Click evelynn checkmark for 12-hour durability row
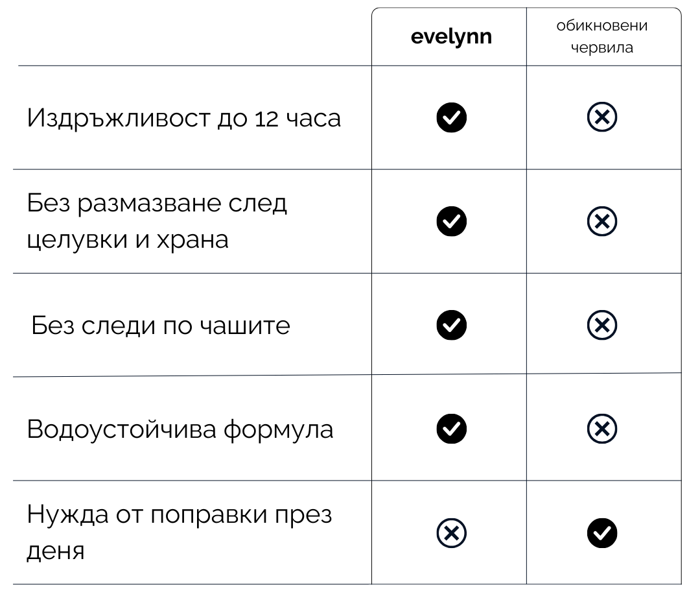700x598 pixels. tap(451, 117)
